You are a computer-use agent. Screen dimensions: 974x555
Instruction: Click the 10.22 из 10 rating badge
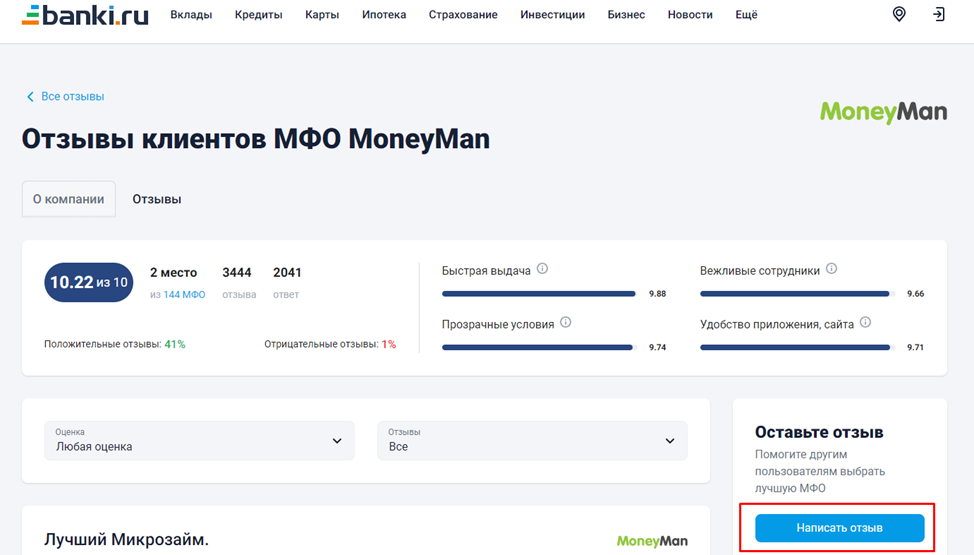point(89,282)
